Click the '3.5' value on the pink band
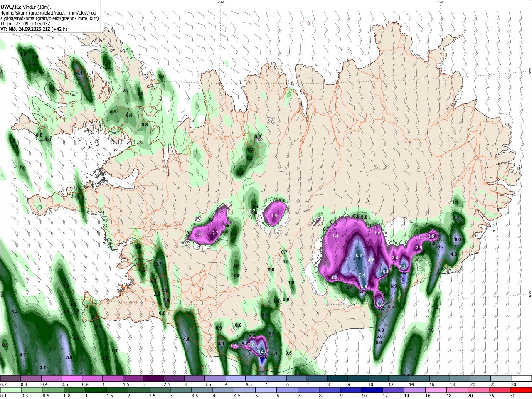 coord(431,236)
